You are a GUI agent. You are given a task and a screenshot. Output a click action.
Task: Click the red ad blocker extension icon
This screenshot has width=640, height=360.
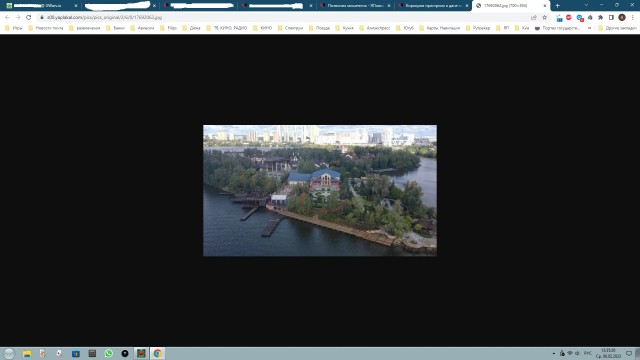569,18
